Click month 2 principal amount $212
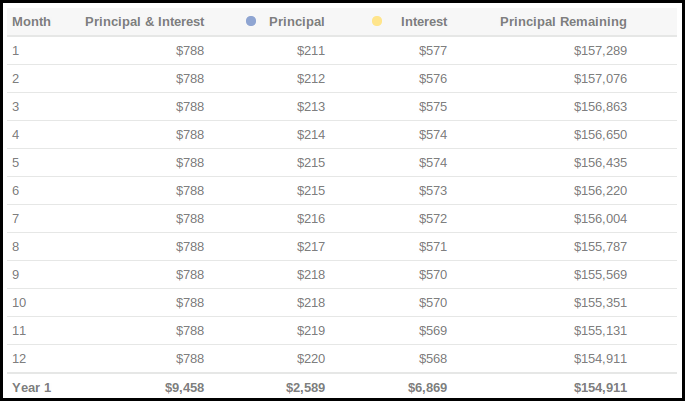This screenshot has width=686, height=401. pyautogui.click(x=310, y=78)
